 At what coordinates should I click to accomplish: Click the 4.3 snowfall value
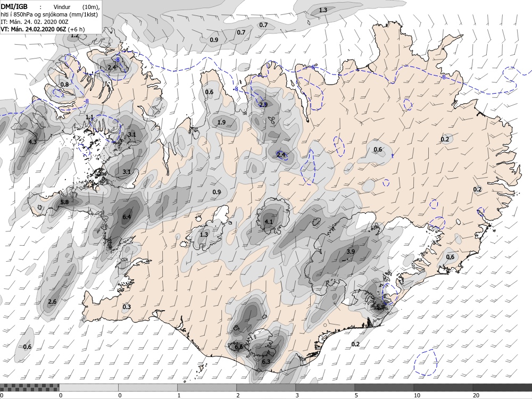pyautogui.click(x=32, y=142)
